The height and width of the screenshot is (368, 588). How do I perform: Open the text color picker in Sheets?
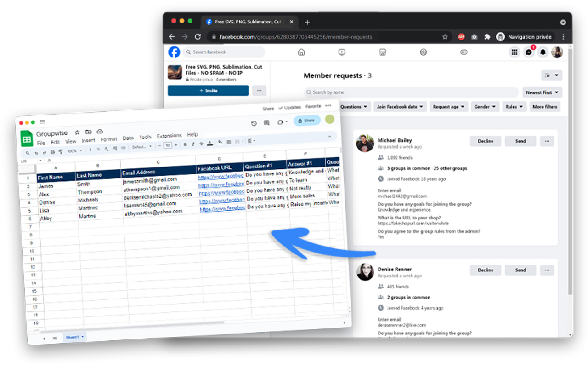pos(210,143)
